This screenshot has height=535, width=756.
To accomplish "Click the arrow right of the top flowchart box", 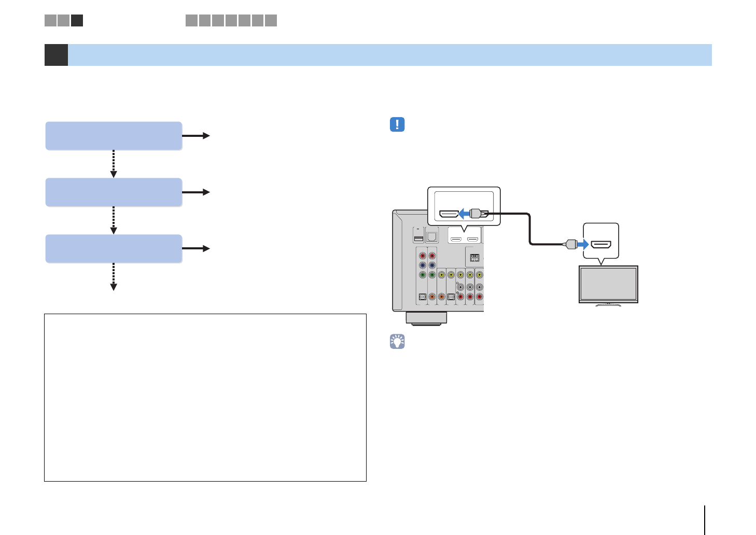I will [196, 136].
